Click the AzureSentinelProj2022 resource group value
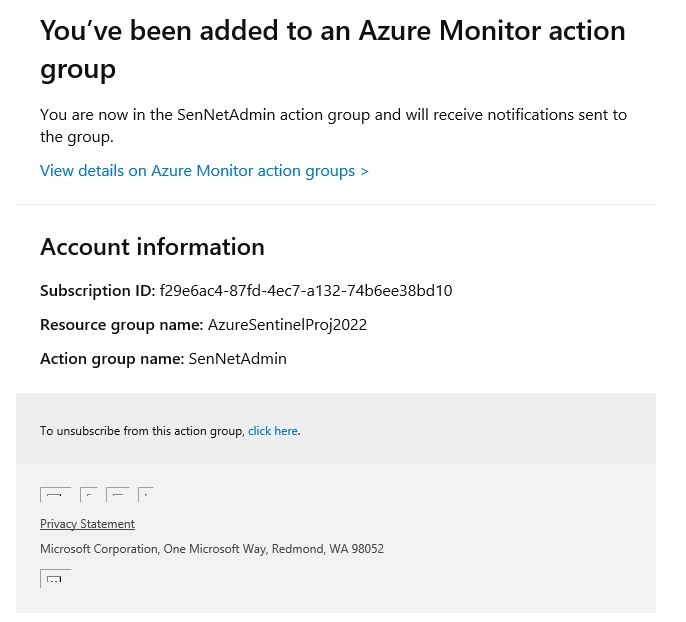 [x=287, y=325]
